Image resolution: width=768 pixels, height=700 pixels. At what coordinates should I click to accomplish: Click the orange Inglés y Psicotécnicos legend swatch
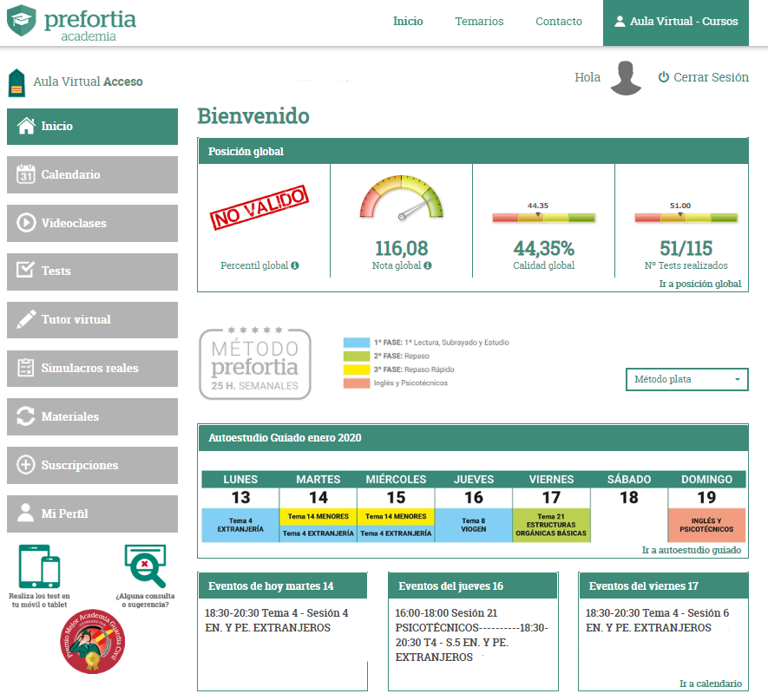tap(357, 383)
